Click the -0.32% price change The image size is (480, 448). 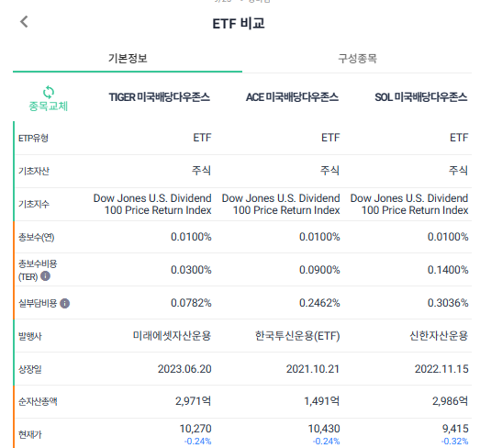[454, 442]
